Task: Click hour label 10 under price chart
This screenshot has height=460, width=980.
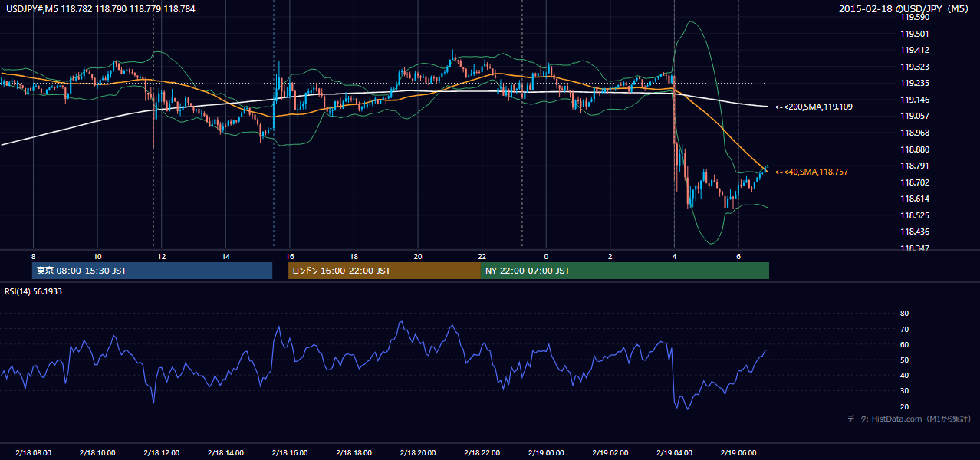Action: coord(97,256)
